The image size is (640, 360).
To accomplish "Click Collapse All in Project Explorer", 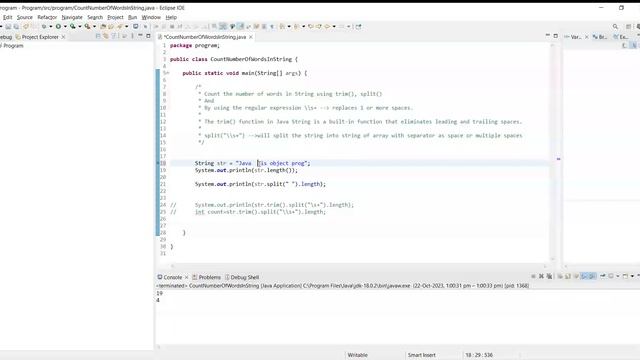I will 98,36.
